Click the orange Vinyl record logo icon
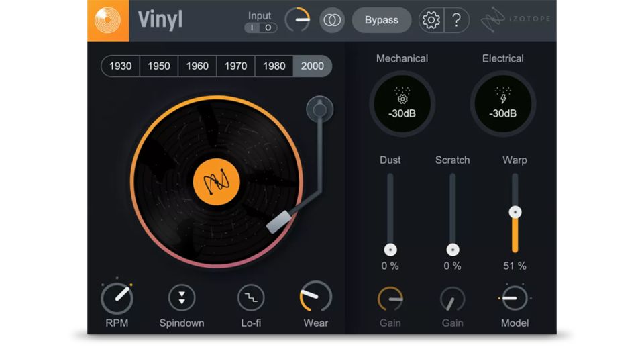Viewport: 644px width, 359px height. (107, 20)
